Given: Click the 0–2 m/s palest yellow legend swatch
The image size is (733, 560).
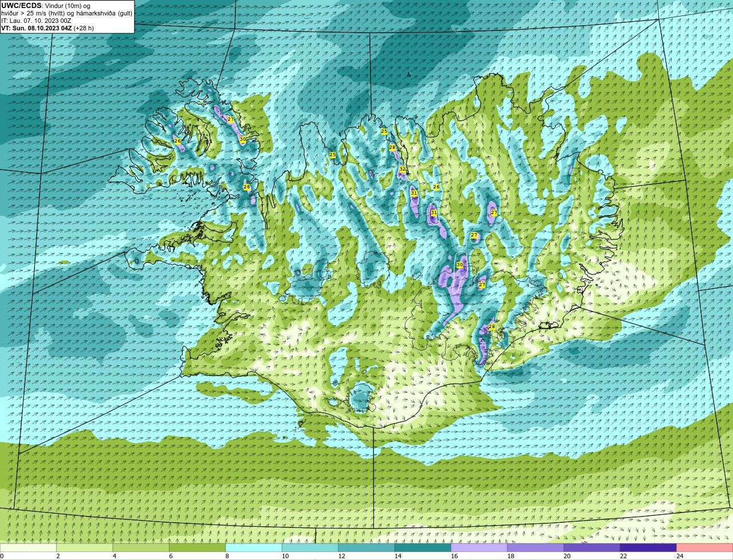Looking at the screenshot, I should tap(29, 548).
